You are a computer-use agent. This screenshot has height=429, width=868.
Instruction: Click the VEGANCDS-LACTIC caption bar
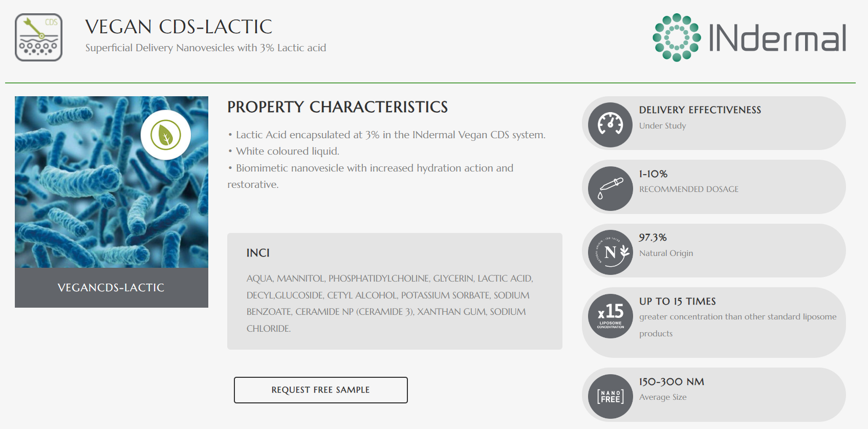point(111,288)
